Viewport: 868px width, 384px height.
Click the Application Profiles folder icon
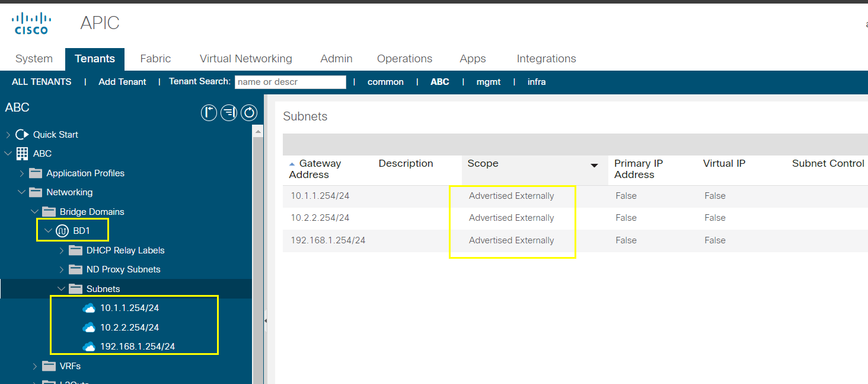coord(36,173)
